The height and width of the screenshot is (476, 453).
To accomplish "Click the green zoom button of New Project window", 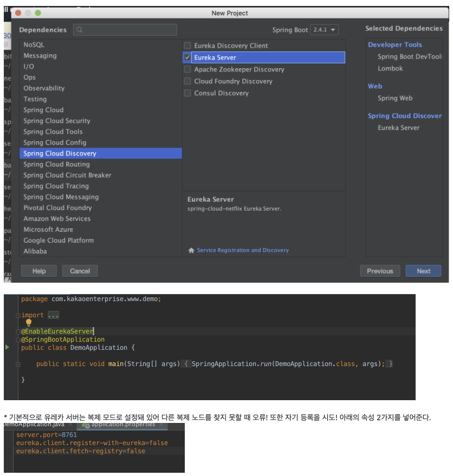I will tap(38, 13).
